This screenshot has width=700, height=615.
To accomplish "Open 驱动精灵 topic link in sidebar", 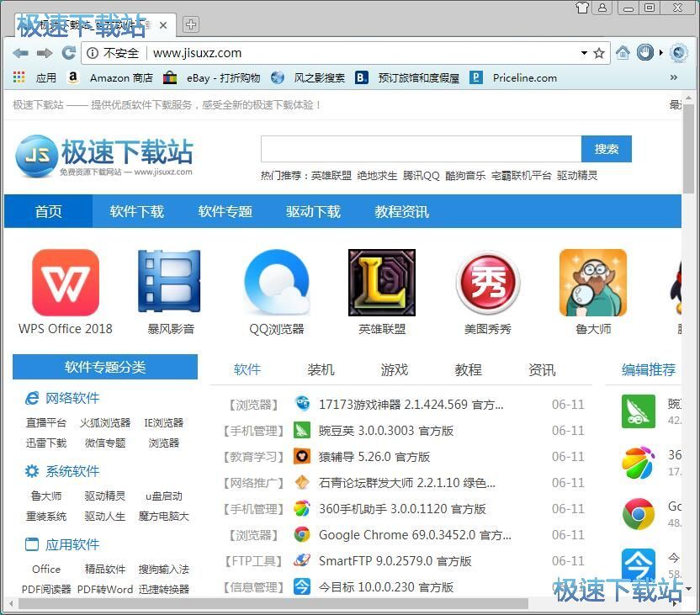I will pyautogui.click(x=105, y=496).
